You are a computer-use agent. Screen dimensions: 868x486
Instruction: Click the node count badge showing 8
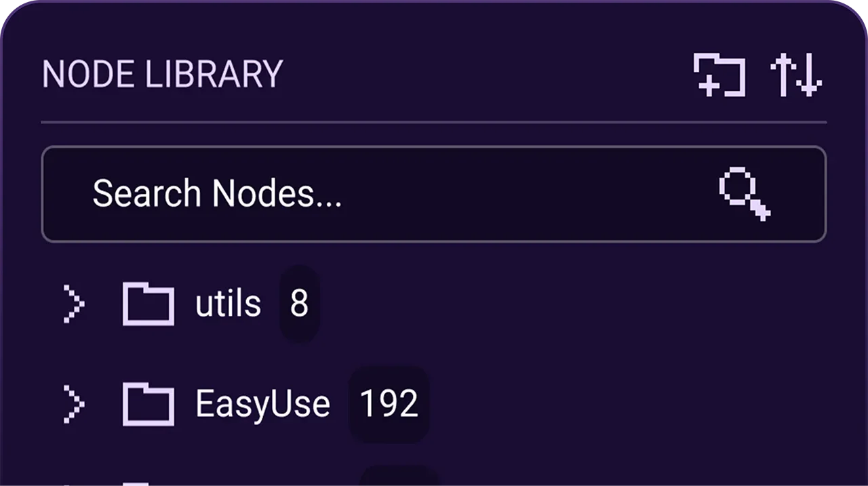tap(299, 304)
